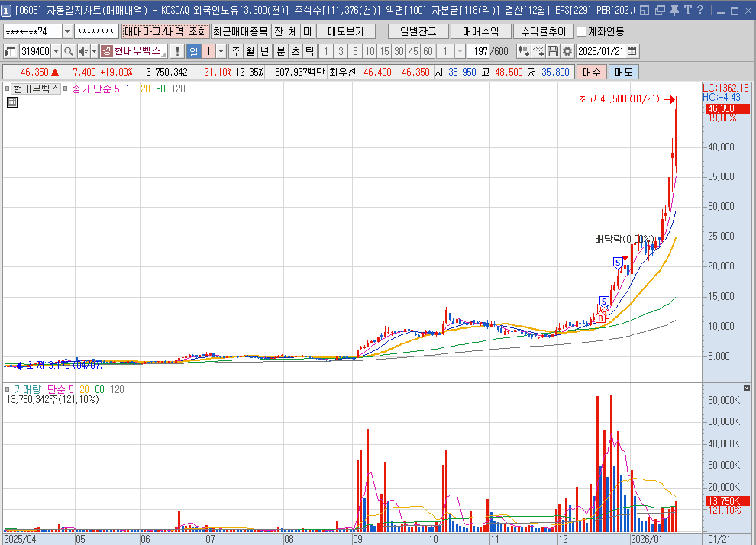
Task: Open the data grid icon below 현대무벡스
Action: click(12, 102)
